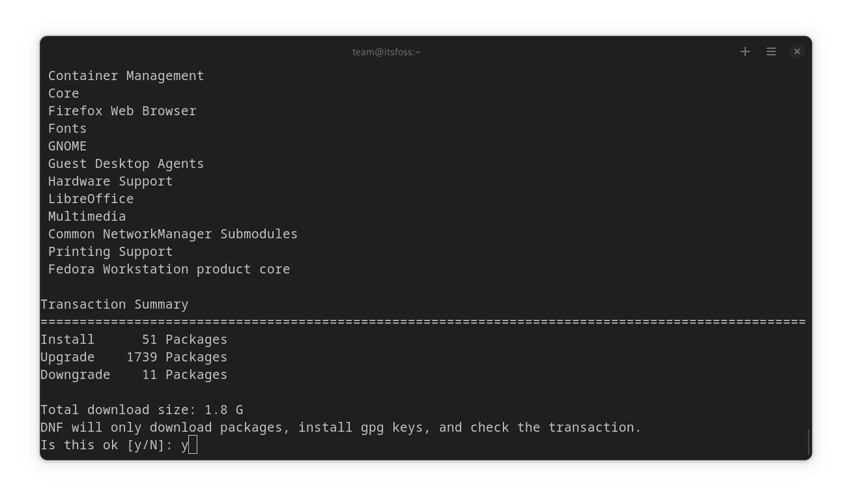Click the 'Downgrade 11 Packages' line
852x504 pixels.
click(134, 375)
